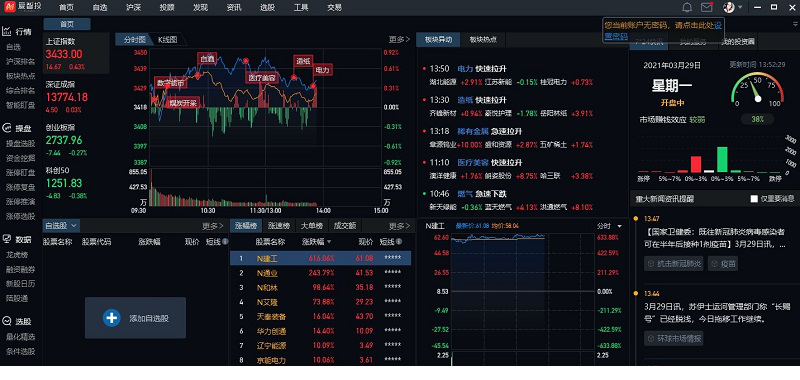Select the 上证指数 index card

[x=76, y=54]
